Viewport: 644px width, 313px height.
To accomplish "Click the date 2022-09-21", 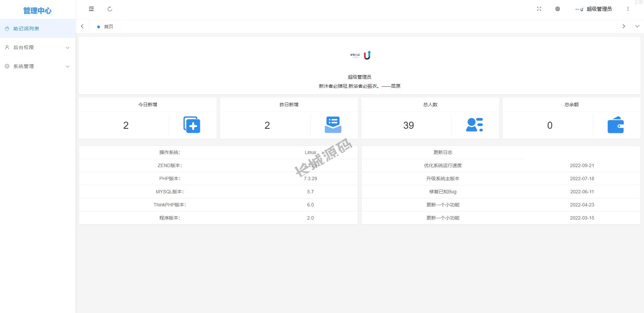I will [x=582, y=165].
